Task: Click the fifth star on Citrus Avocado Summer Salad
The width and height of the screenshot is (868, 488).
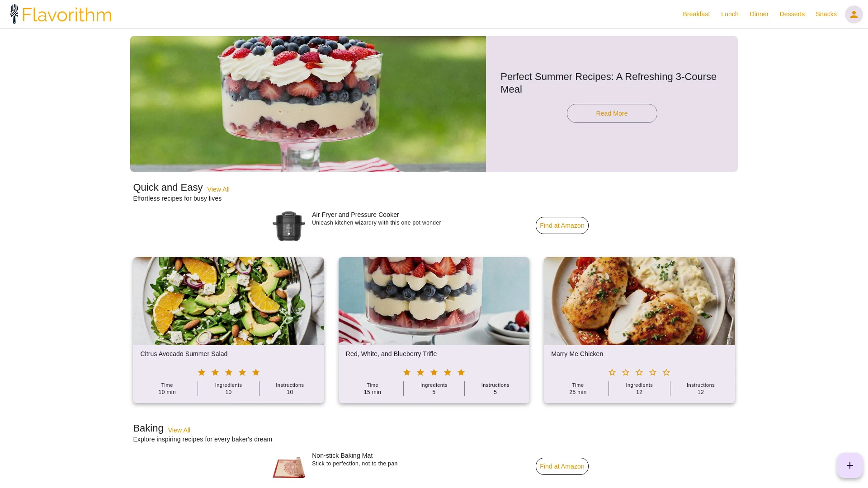Action: click(x=256, y=372)
